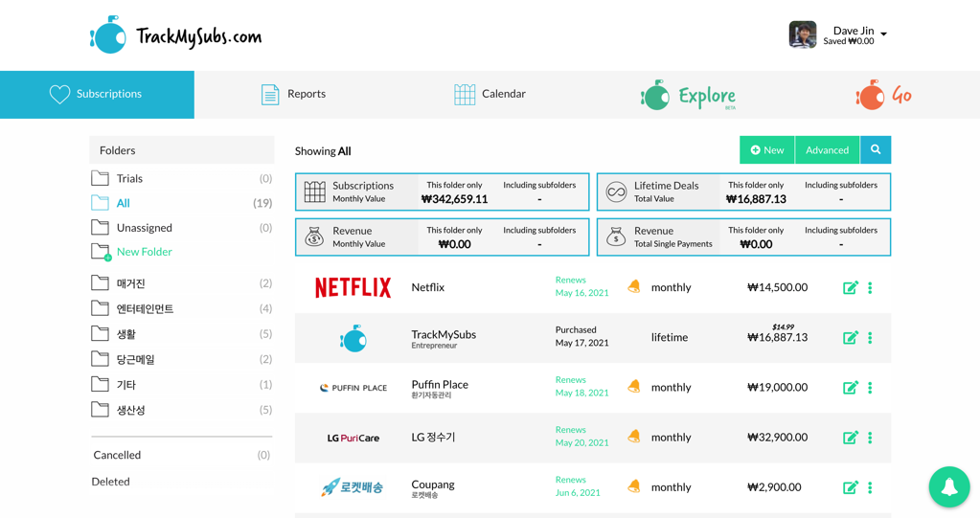Click the Folders panel header
980x518 pixels.
182,150
